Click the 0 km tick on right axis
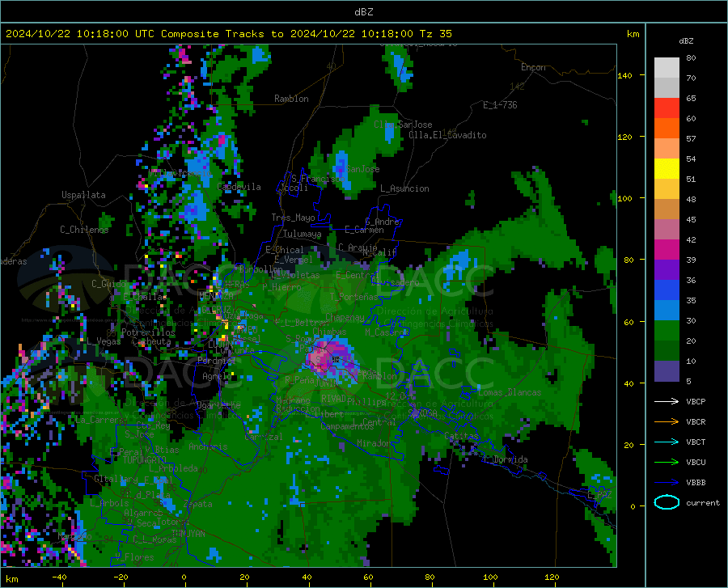This screenshot has width=728, height=588. point(633,506)
